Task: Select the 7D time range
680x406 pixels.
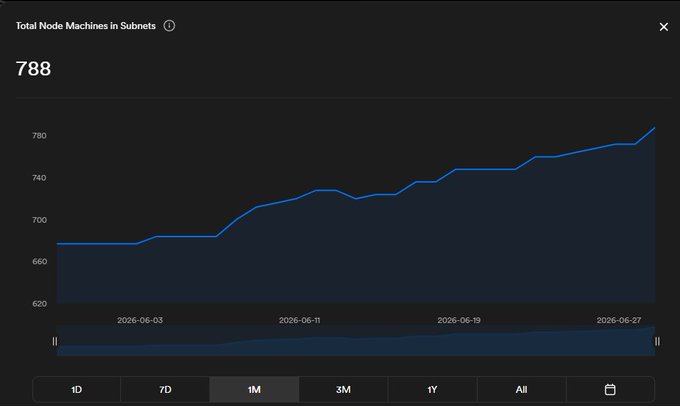Action: coord(165,390)
